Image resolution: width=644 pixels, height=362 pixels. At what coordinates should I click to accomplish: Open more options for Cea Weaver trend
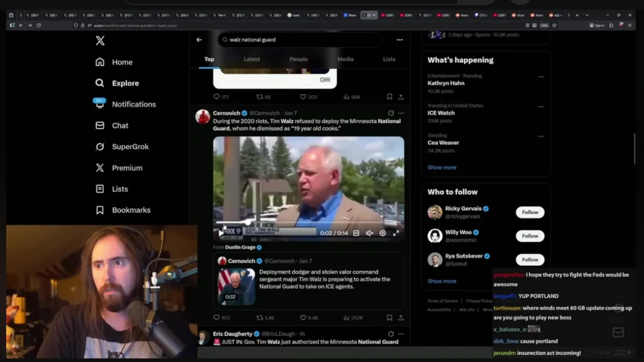[541, 136]
